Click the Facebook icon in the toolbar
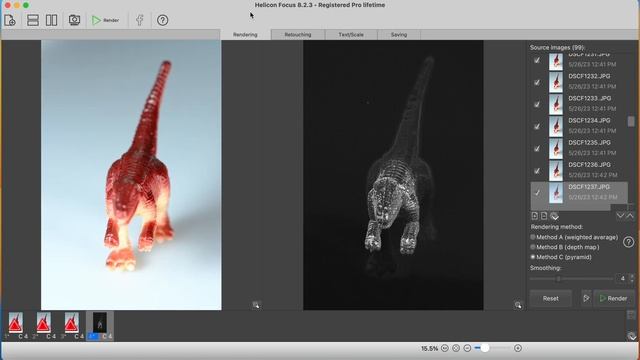The height and width of the screenshot is (360, 640). [140, 20]
